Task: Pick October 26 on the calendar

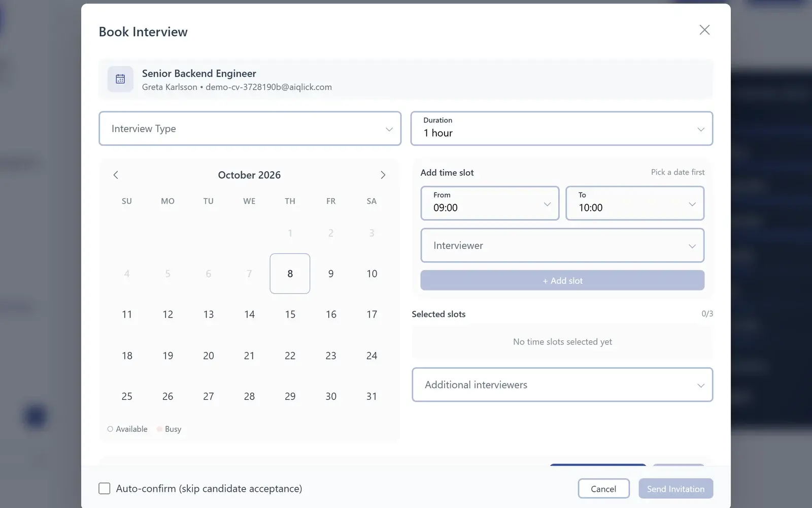Action: 167,396
